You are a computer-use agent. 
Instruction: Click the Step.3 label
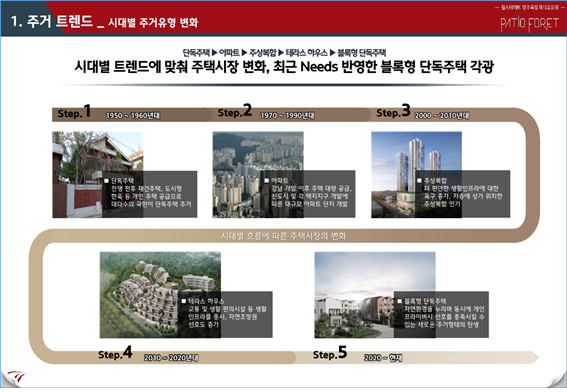click(393, 111)
